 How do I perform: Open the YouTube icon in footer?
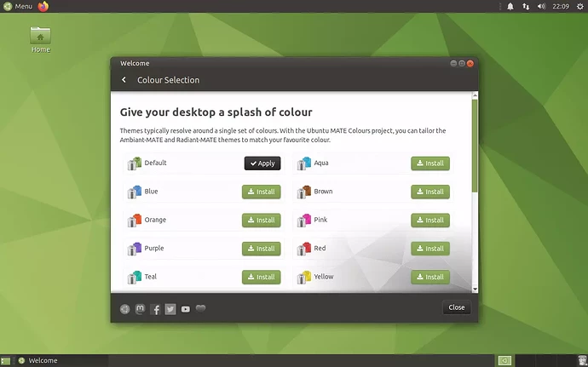[186, 309]
